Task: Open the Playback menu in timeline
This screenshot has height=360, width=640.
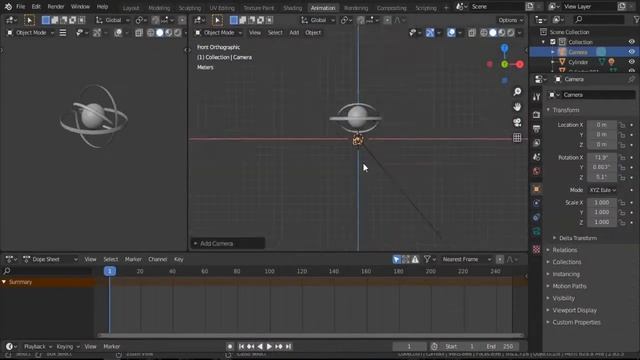Action: click(x=37, y=347)
